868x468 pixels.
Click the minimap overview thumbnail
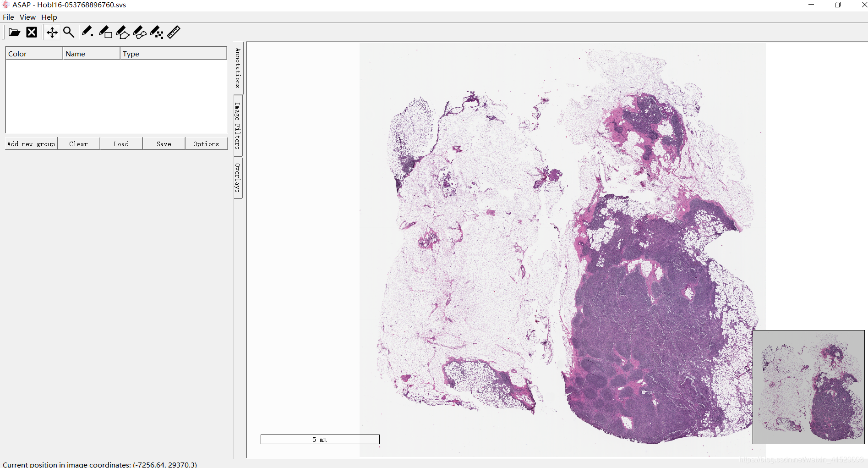point(808,387)
